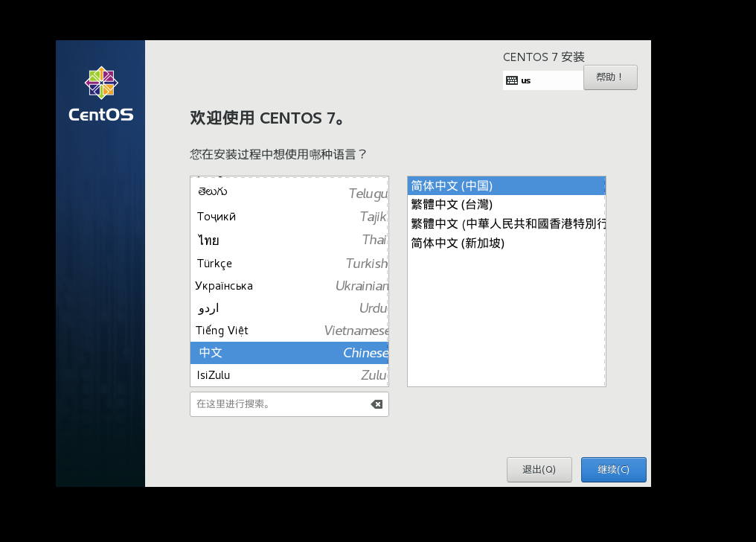This screenshot has height=542, width=756.
Task: Click the language search input field
Action: [289, 404]
